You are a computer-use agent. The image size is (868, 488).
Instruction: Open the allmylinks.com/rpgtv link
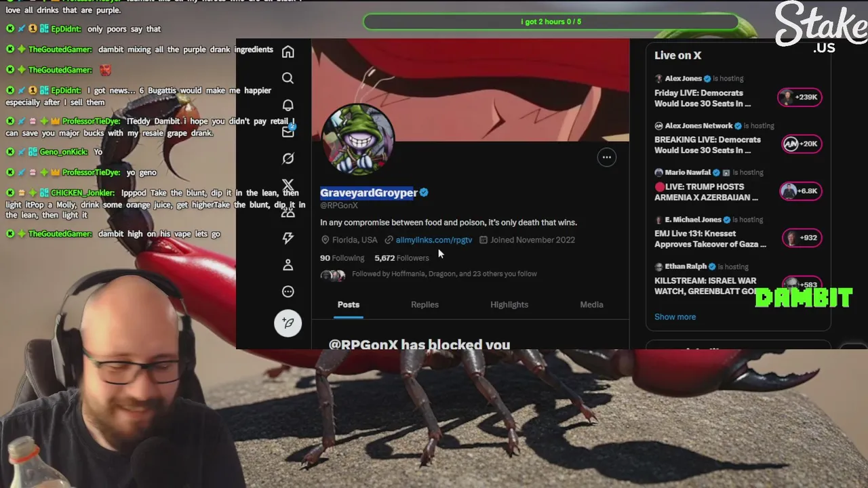434,240
